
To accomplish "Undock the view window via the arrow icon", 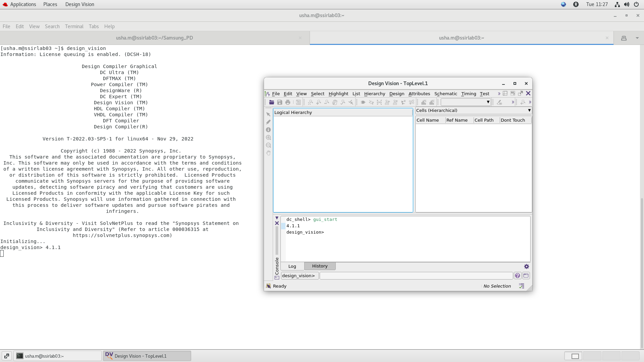I will pos(521,94).
